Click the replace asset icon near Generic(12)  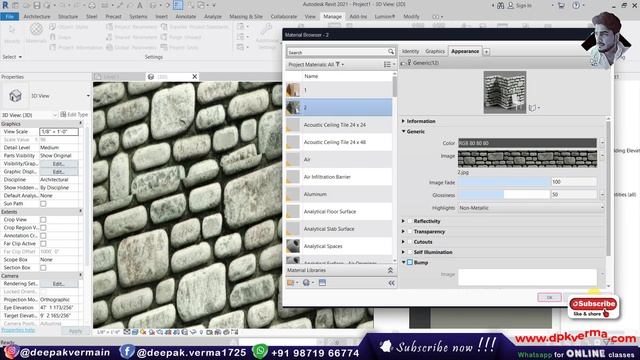click(x=593, y=63)
